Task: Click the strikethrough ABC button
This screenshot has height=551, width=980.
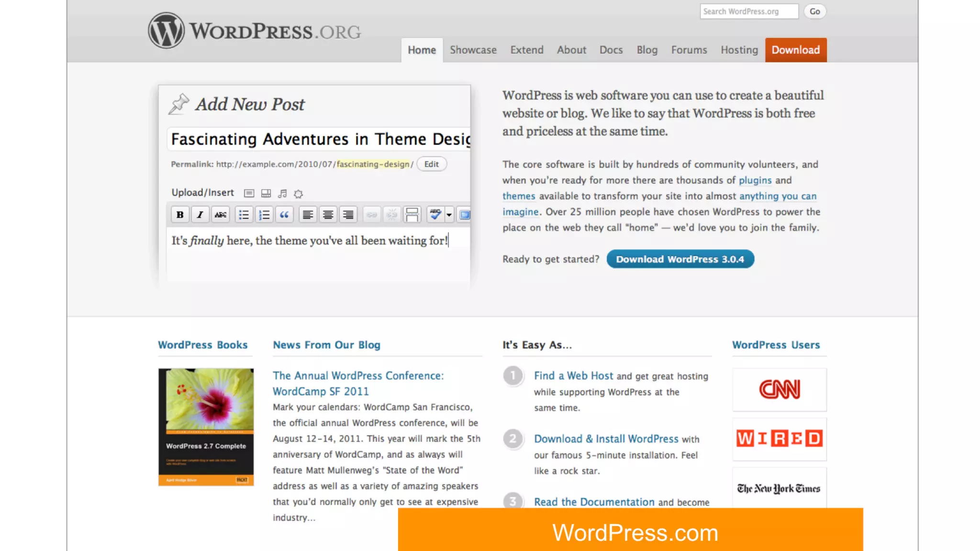Action: (220, 215)
